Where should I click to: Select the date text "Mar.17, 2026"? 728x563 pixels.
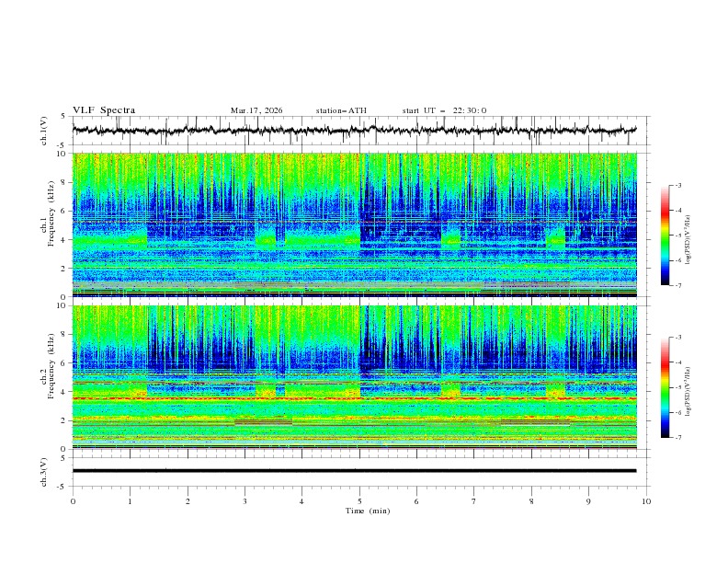(256, 110)
